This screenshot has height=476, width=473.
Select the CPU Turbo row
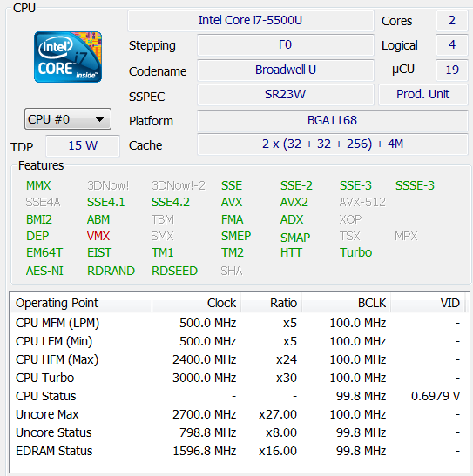(238, 378)
